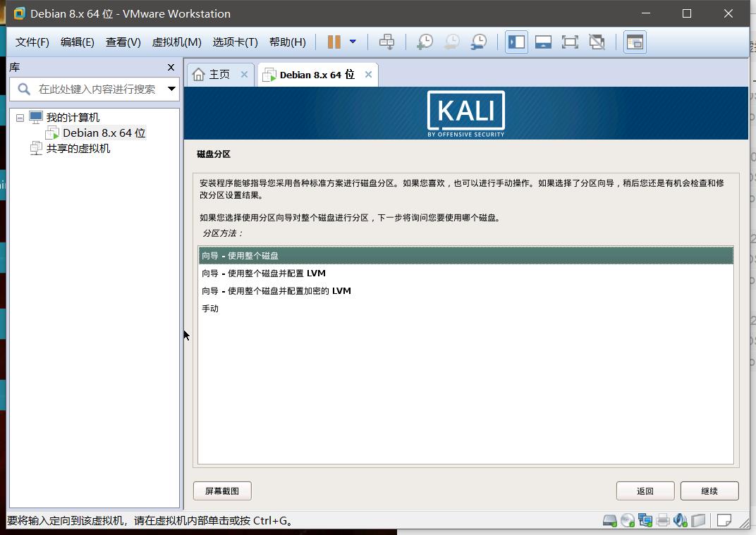Select Debian 8.x 64 位 in library tree
This screenshot has width=756, height=535.
click(104, 133)
